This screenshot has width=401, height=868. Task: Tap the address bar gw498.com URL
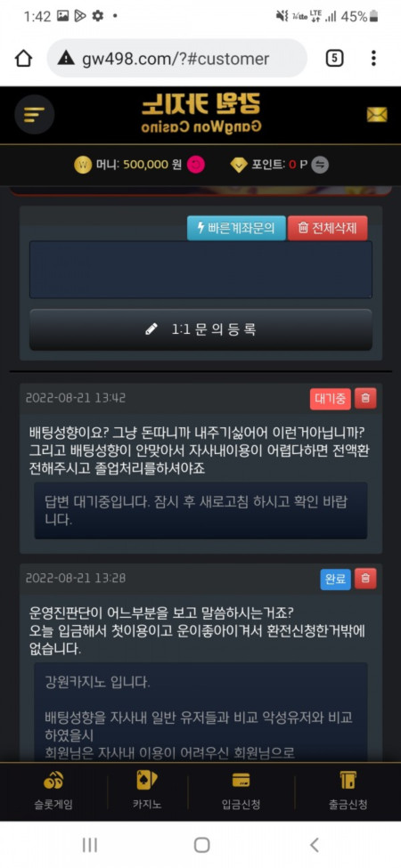[x=176, y=59]
